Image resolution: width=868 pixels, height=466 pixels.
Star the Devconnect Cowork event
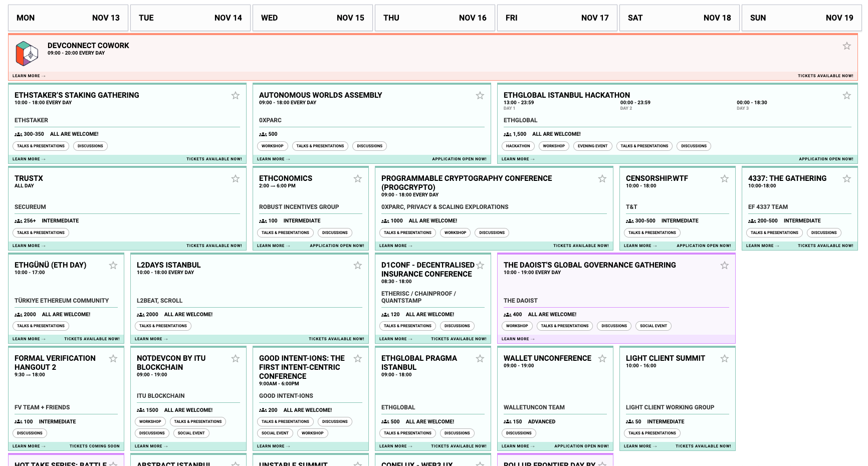coord(846,46)
